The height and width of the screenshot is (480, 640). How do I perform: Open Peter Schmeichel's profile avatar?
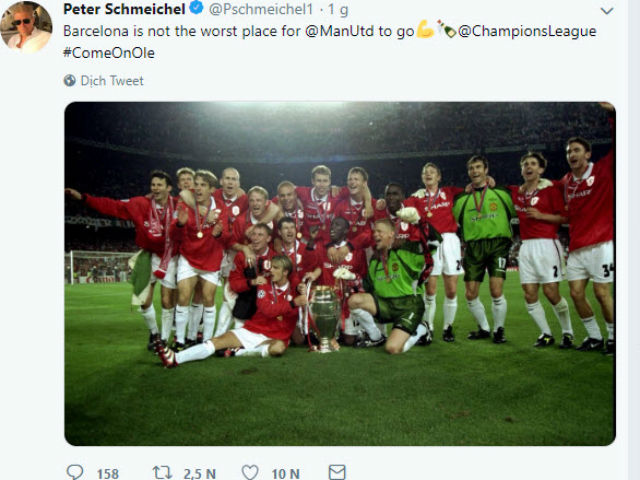pyautogui.click(x=26, y=26)
